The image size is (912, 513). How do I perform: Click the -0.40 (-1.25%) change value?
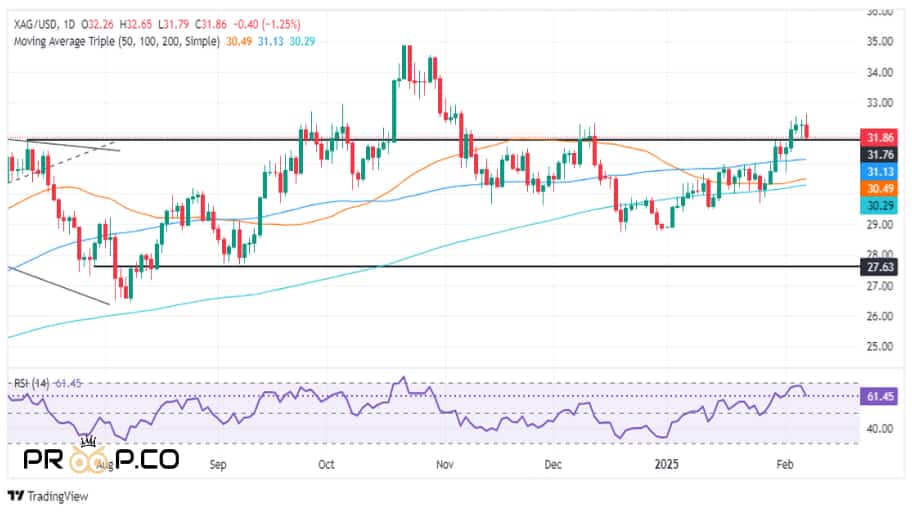[267, 24]
